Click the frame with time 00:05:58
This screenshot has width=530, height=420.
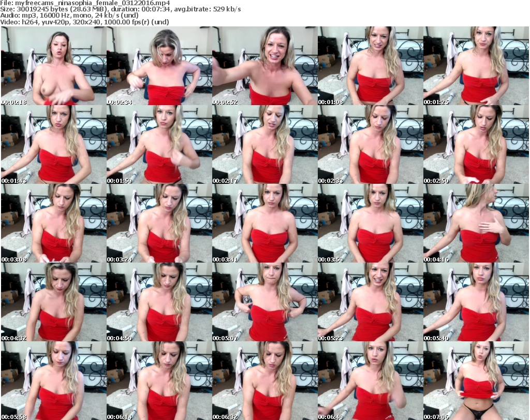click(54, 381)
